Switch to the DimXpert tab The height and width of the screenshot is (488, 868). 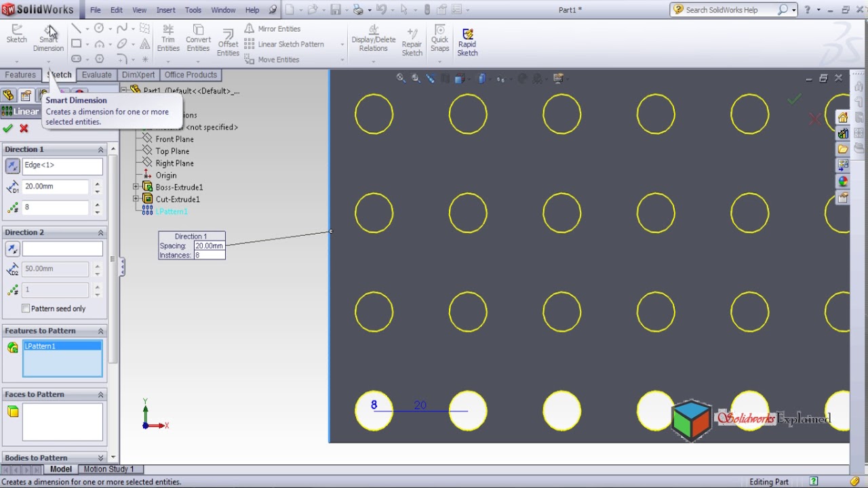coord(138,75)
